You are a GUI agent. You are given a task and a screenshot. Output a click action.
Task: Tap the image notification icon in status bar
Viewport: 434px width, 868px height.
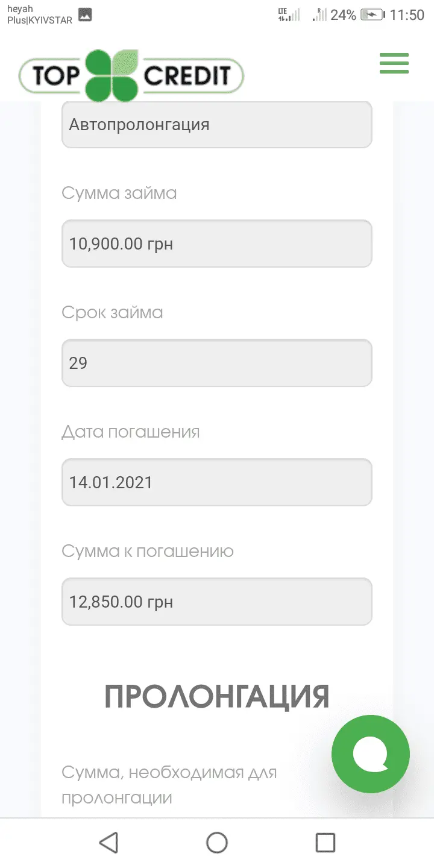(x=85, y=15)
